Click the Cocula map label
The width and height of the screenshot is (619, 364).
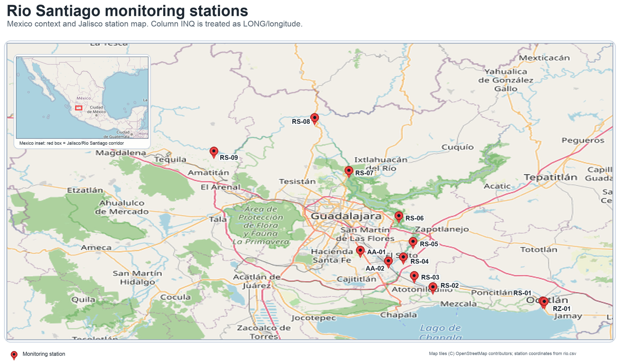[175, 297]
